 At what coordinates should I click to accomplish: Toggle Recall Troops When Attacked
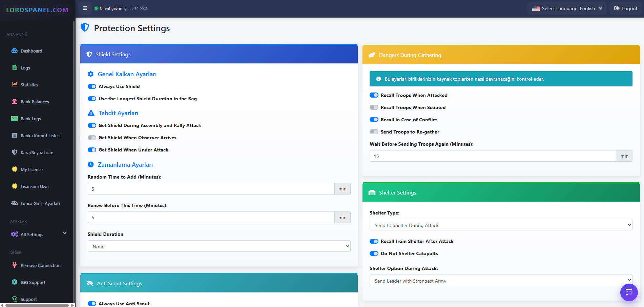374,95
